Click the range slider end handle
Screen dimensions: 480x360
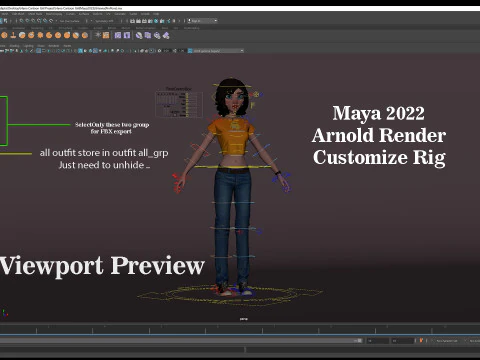[359, 341]
